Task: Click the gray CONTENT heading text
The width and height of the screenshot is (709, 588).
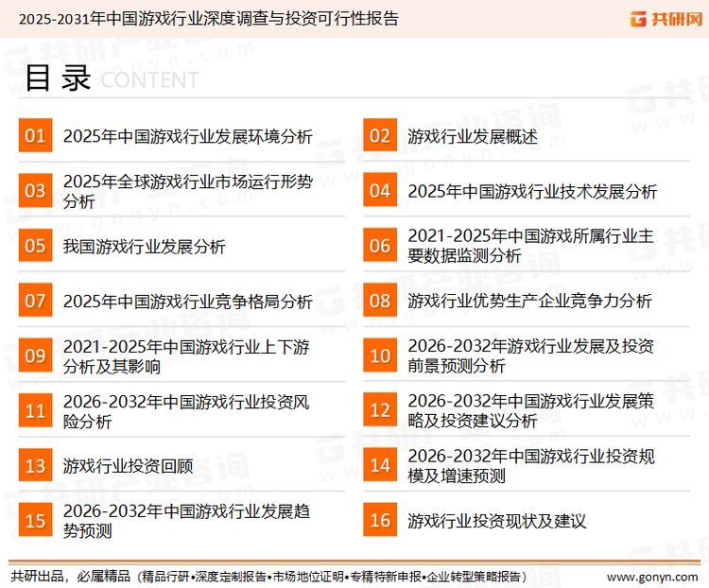Action: point(149,80)
